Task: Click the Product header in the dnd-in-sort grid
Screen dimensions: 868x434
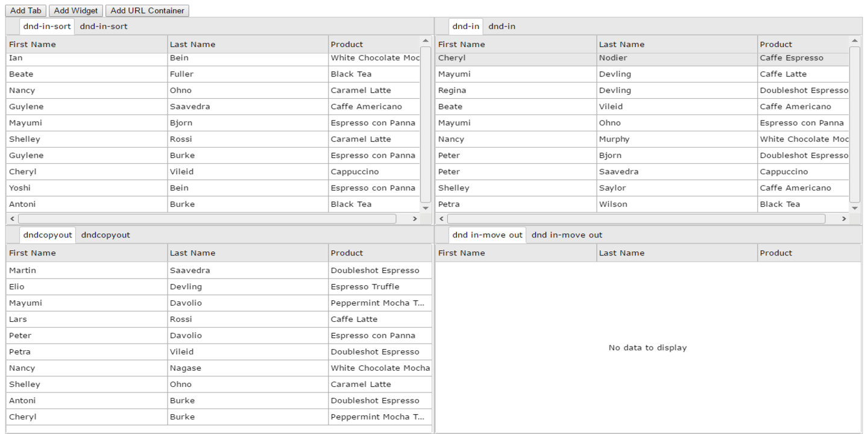Action: pos(374,44)
